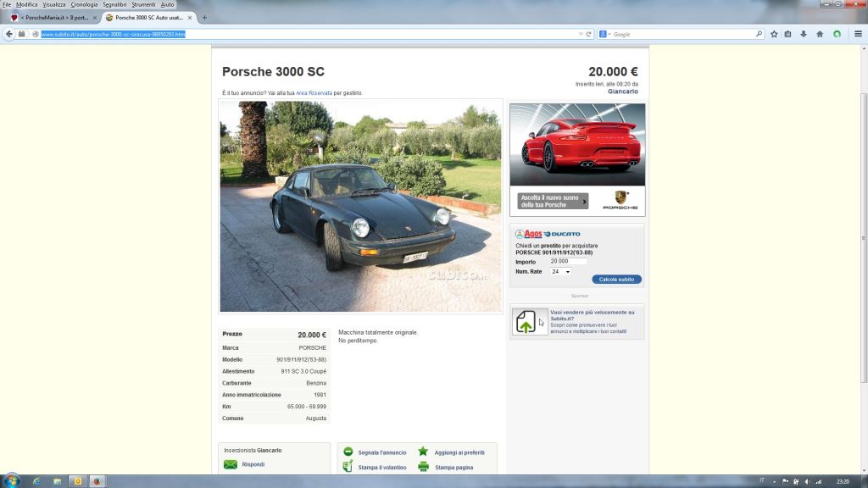Click the Stampa il volantino flyer icon
This screenshot has height=488, width=868.
tap(348, 467)
